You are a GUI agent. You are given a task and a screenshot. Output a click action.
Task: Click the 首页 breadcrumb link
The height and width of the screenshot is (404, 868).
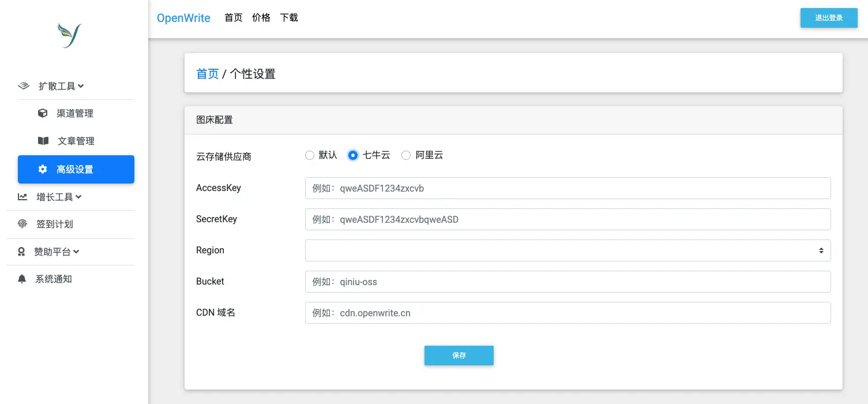(208, 74)
